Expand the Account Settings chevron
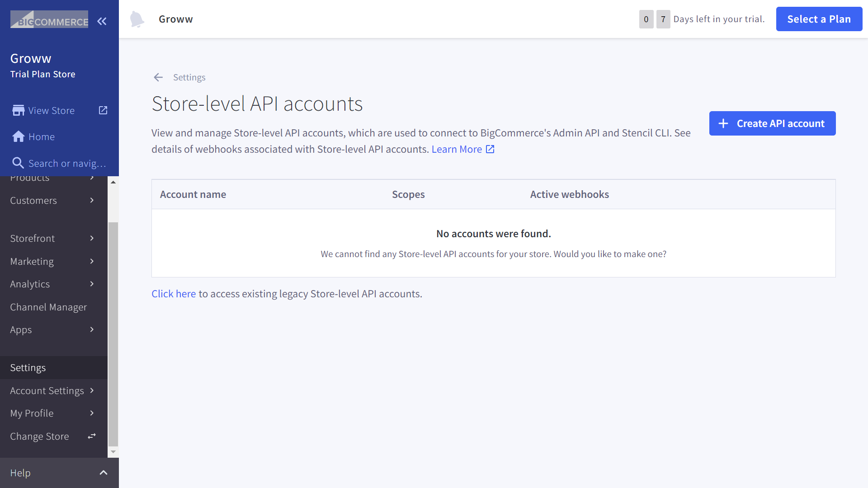Viewport: 868px width, 488px height. (x=92, y=390)
